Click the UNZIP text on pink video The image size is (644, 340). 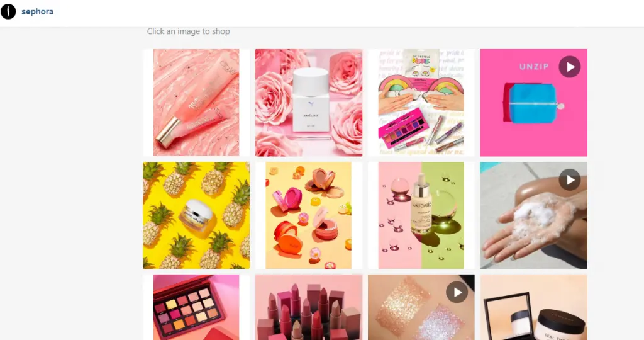pyautogui.click(x=533, y=67)
